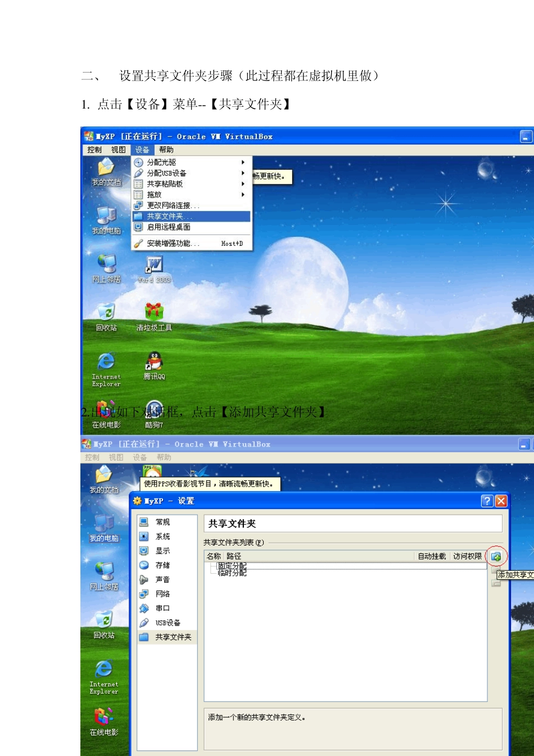Click the monitor icon beside 启用远程桌面
The height and width of the screenshot is (756, 534).
[138, 227]
